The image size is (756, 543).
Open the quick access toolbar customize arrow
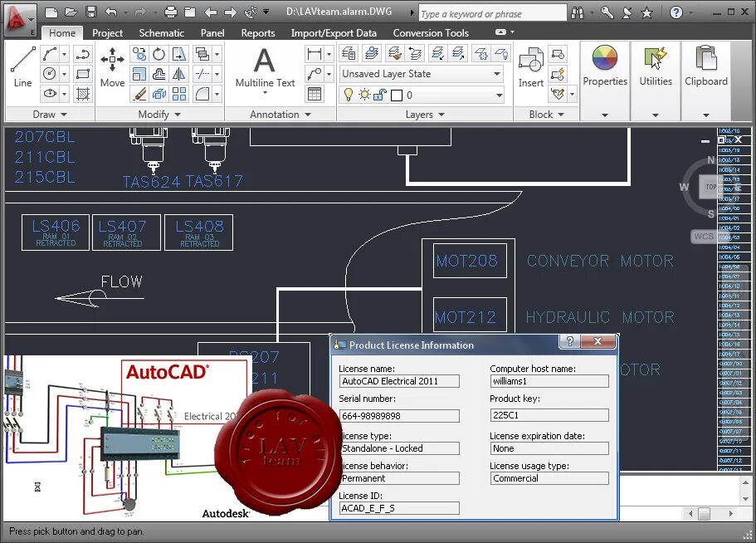pyautogui.click(x=266, y=12)
